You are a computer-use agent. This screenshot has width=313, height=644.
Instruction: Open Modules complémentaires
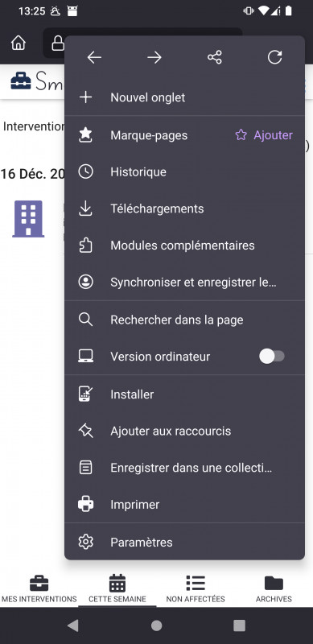(184, 246)
